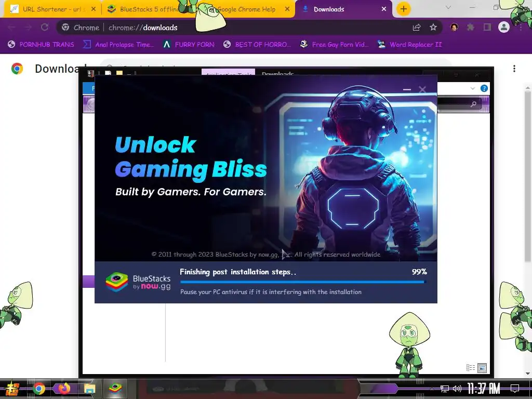Click the new folder icon in Explorer title bar
532x399 pixels.
119,73
